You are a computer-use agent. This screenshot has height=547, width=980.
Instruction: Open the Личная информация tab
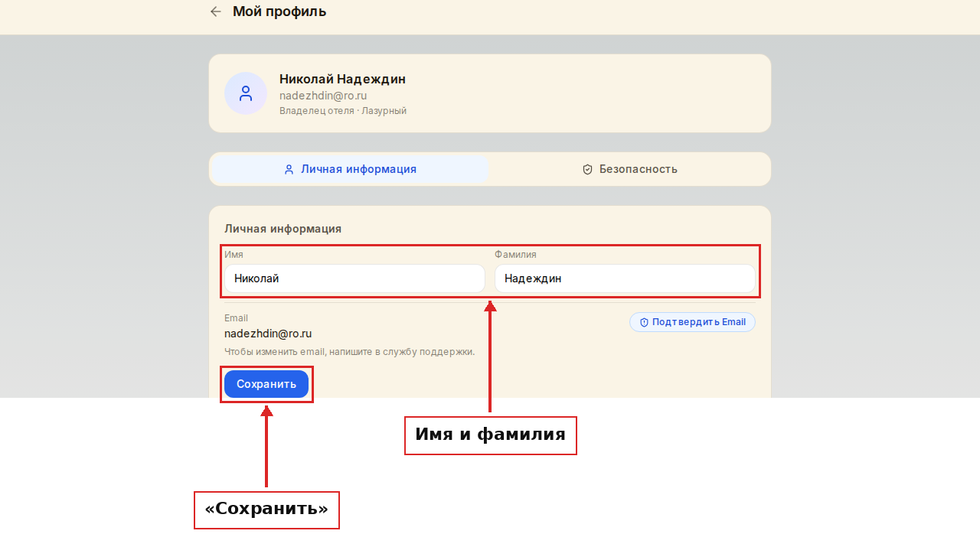[351, 169]
